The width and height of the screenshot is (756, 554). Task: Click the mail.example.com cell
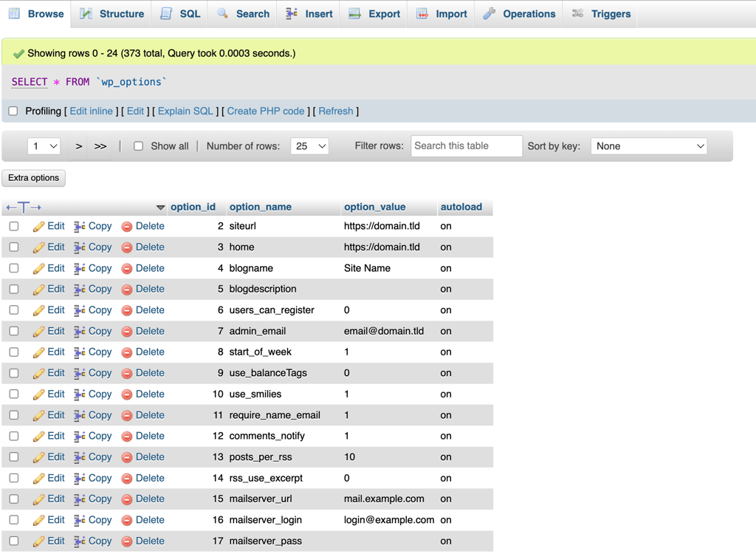[384, 499]
